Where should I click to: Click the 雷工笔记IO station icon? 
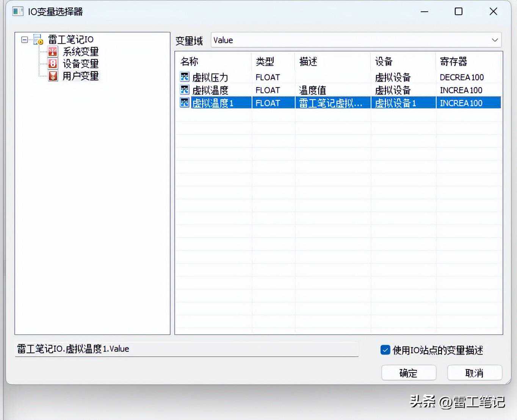[x=38, y=39]
